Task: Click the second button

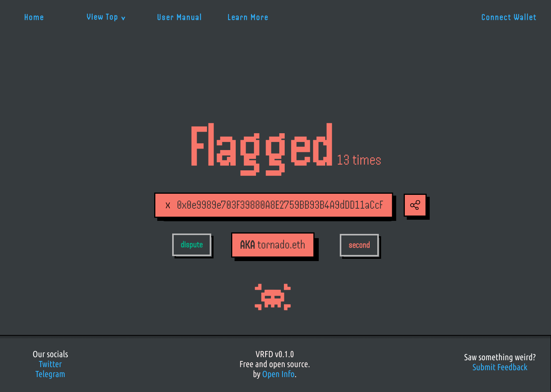Action: [359, 245]
